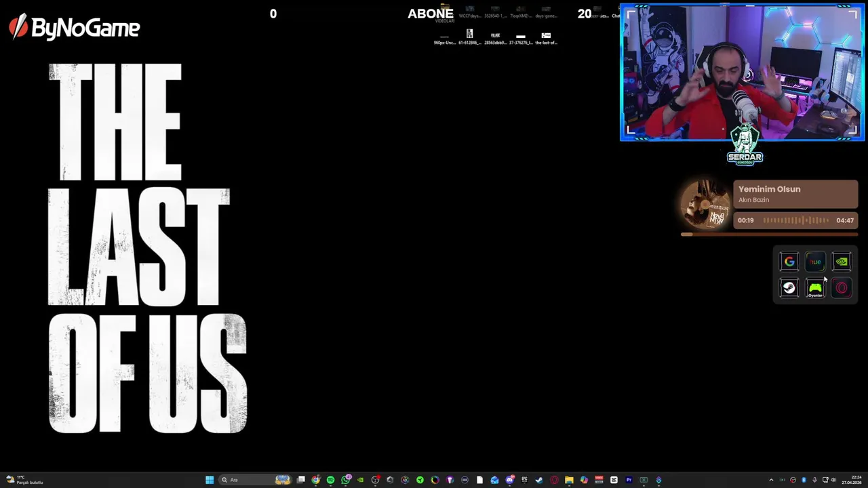
Task: Open Steam from the taskbar
Action: click(539, 480)
